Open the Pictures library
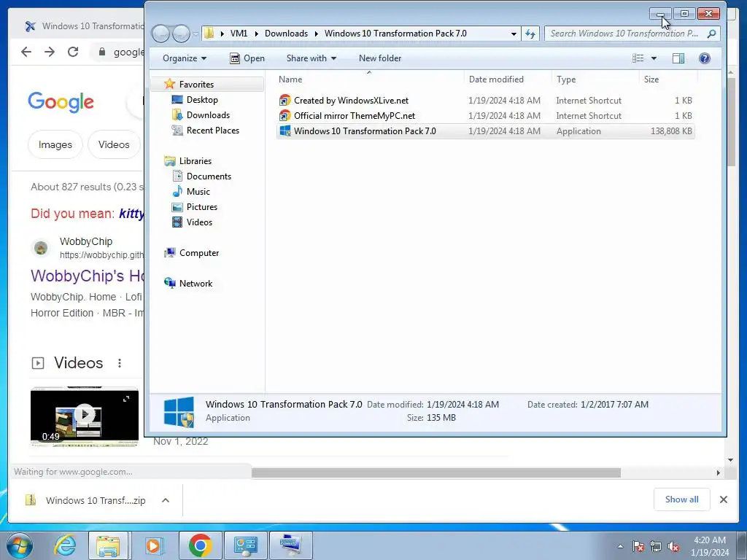 coord(202,206)
